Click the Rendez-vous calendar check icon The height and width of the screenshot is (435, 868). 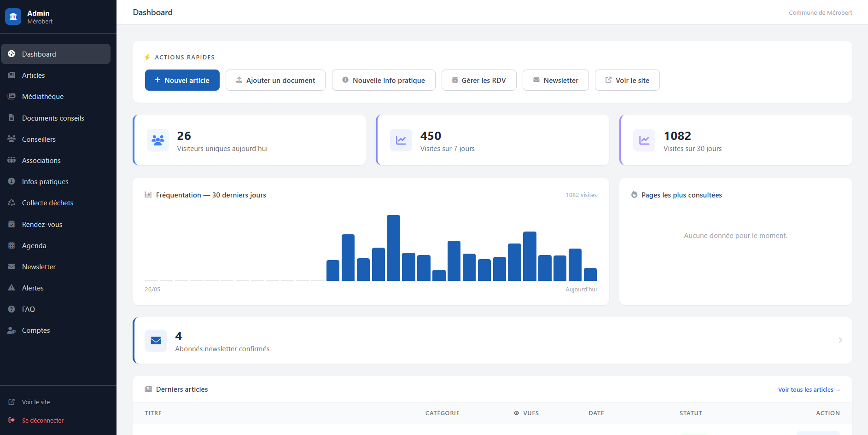point(12,224)
